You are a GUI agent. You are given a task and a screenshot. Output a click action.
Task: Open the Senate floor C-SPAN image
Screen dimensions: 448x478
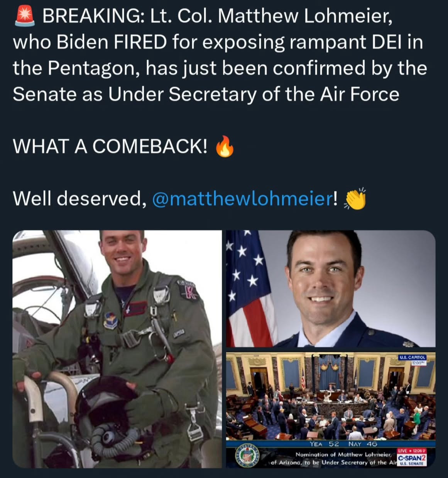(330, 401)
